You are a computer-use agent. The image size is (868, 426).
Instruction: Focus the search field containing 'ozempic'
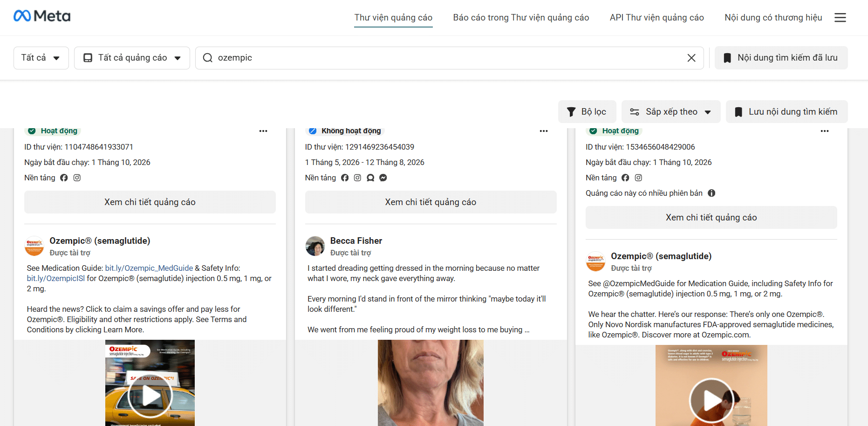(x=450, y=58)
